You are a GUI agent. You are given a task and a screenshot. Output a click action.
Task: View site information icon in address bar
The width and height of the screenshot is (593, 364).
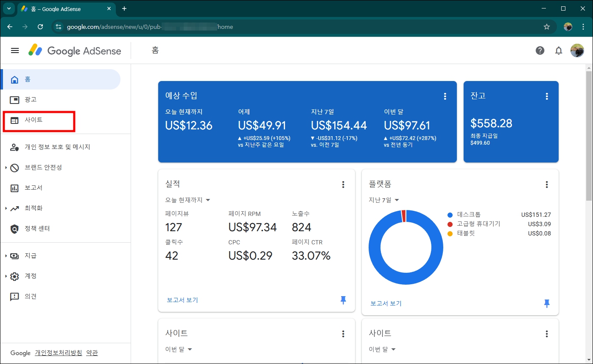point(59,27)
